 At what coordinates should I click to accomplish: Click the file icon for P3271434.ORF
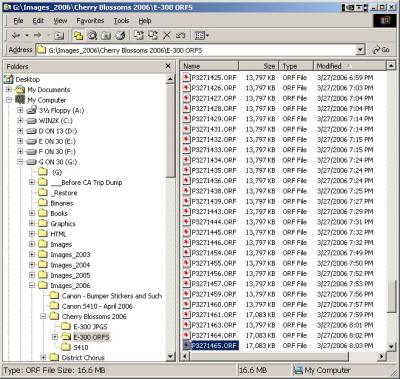click(x=186, y=160)
